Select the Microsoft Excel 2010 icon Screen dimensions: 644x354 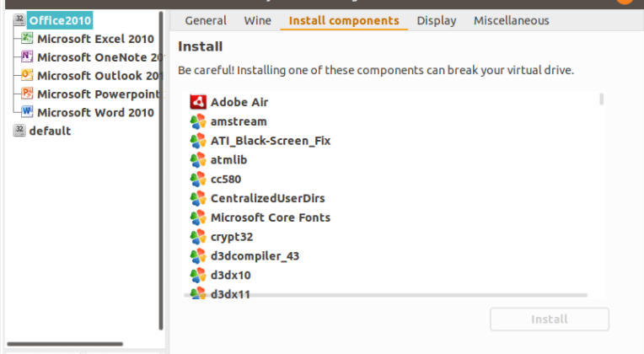[x=27, y=39]
